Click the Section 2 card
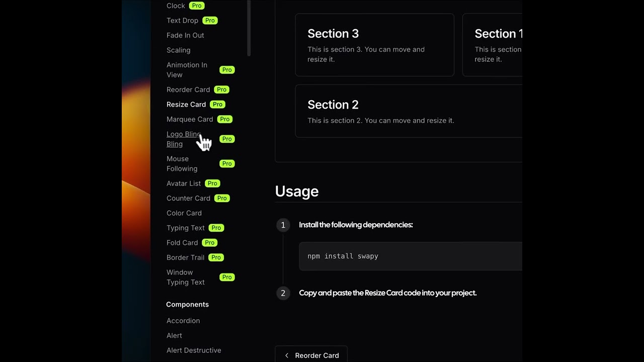Screen dimensions: 644x362 coord(409,111)
